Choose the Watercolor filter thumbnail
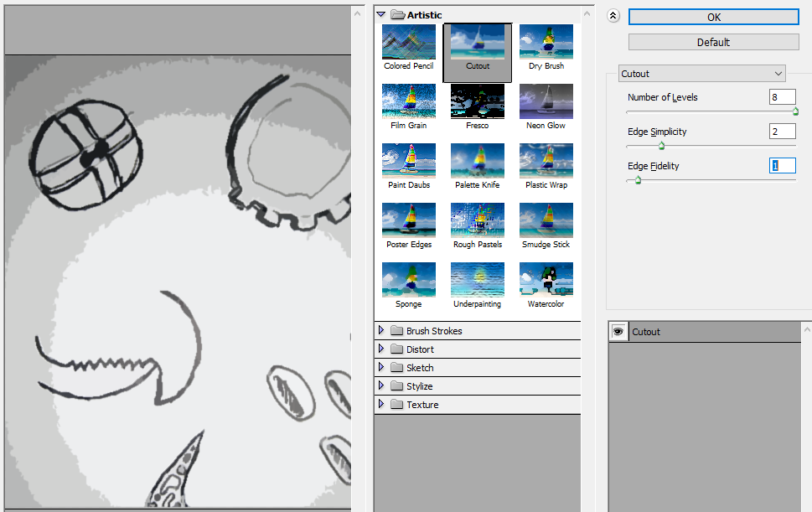This screenshot has height=512, width=812. click(546, 280)
